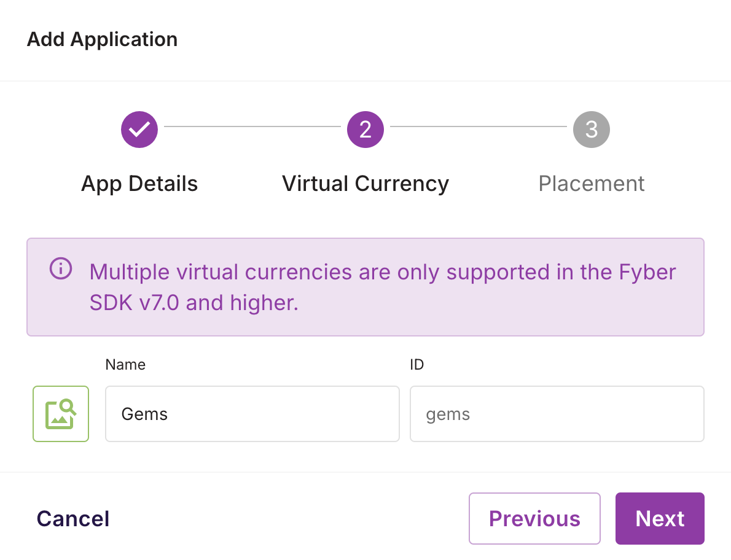The image size is (731, 560).
Task: Switch to the App Details step
Action: 139,183
